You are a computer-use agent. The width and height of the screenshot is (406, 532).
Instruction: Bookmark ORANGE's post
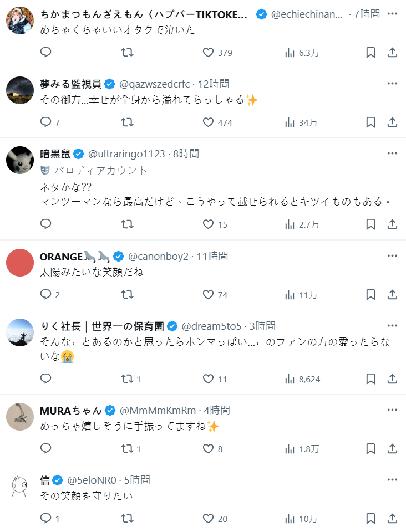point(371,295)
